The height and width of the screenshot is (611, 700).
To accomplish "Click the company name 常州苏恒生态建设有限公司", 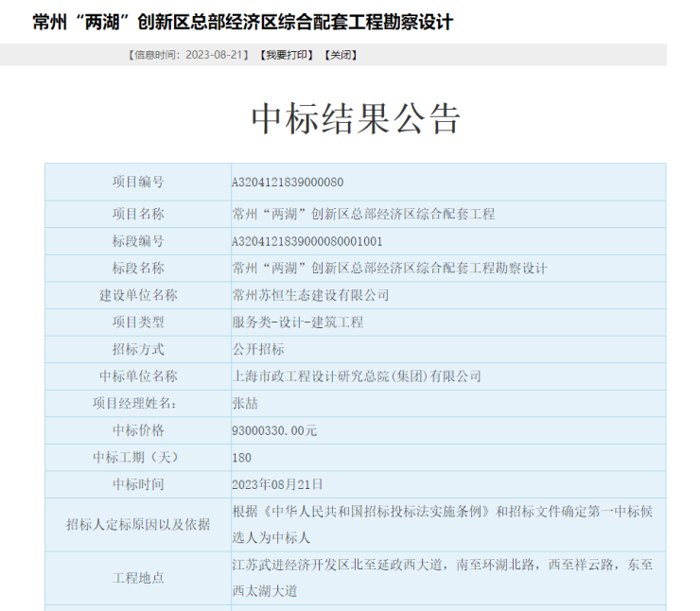I will click(310, 295).
